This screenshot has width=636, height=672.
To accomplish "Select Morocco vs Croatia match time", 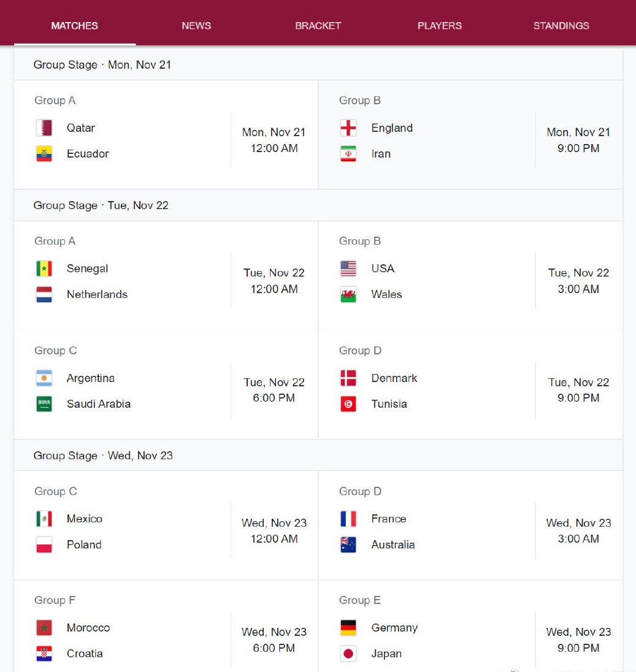I will (x=274, y=640).
